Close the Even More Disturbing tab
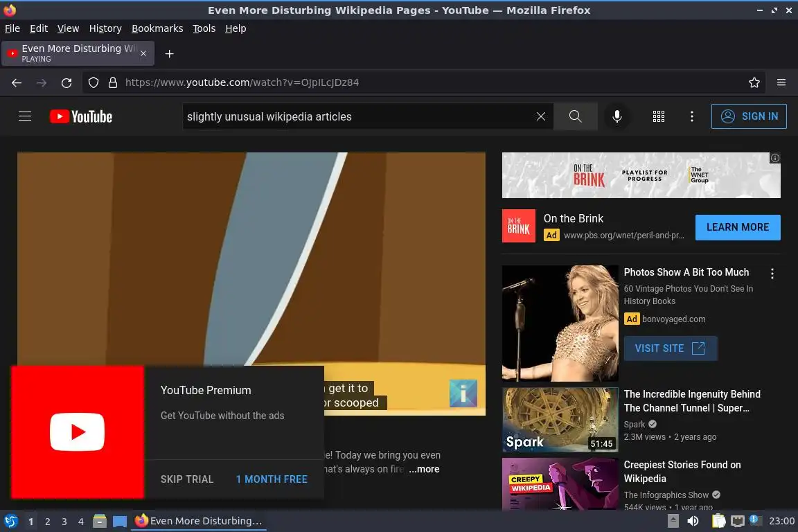The width and height of the screenshot is (798, 532). [143, 53]
